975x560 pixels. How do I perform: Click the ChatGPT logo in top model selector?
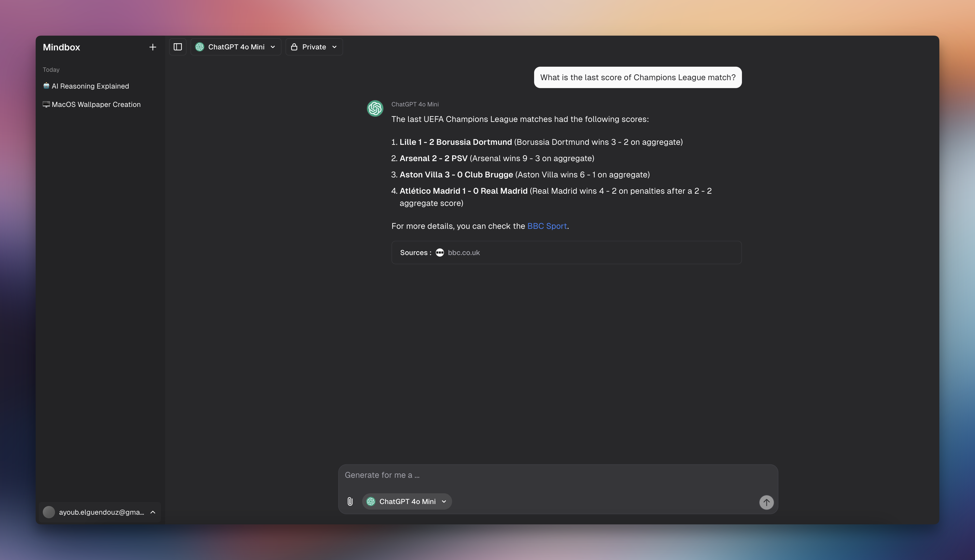[x=200, y=47]
